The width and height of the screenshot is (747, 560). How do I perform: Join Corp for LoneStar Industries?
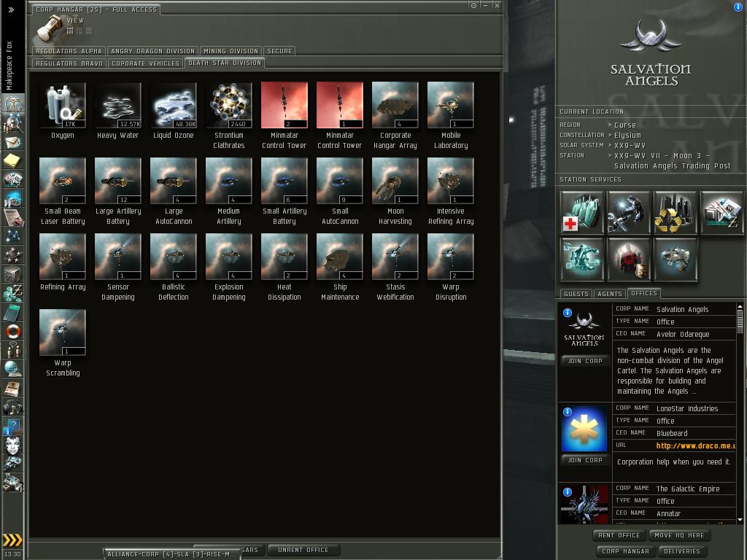[585, 460]
